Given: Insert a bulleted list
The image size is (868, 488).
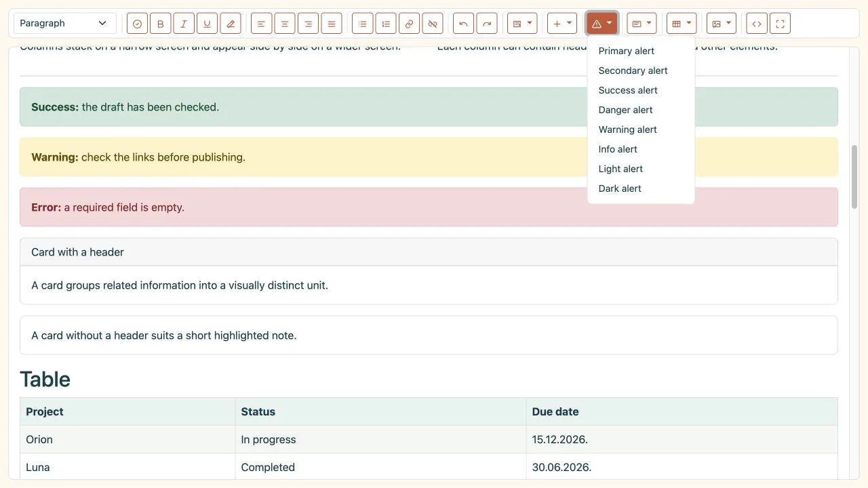Looking at the screenshot, I should [x=363, y=24].
